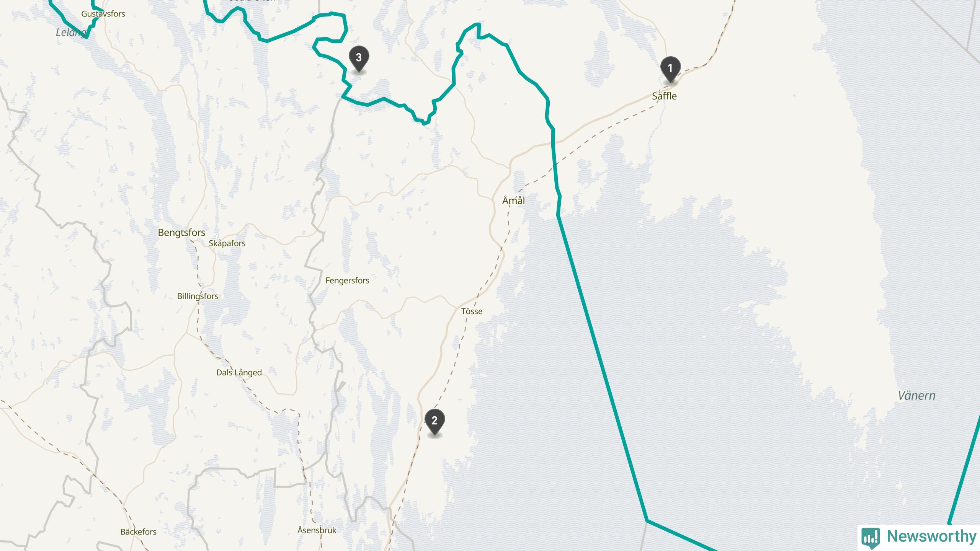
Task: Click the Vänern lake label
Action: (x=916, y=396)
